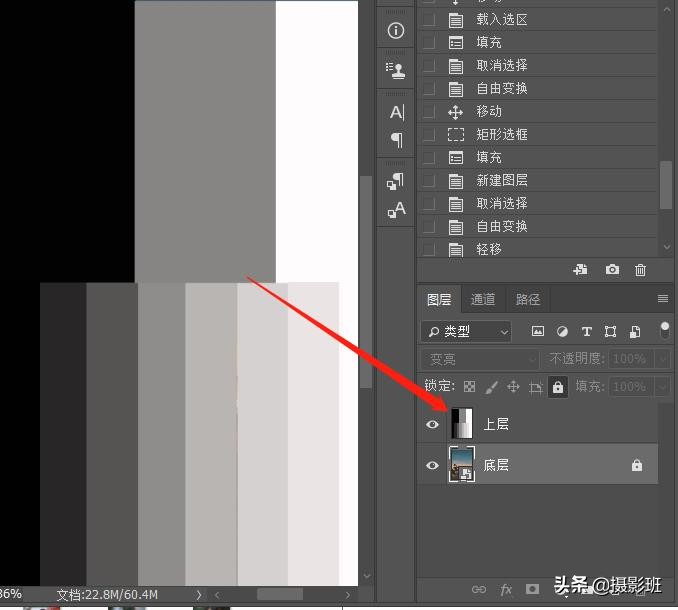Open the 变亮 blend mode dropdown

480,359
